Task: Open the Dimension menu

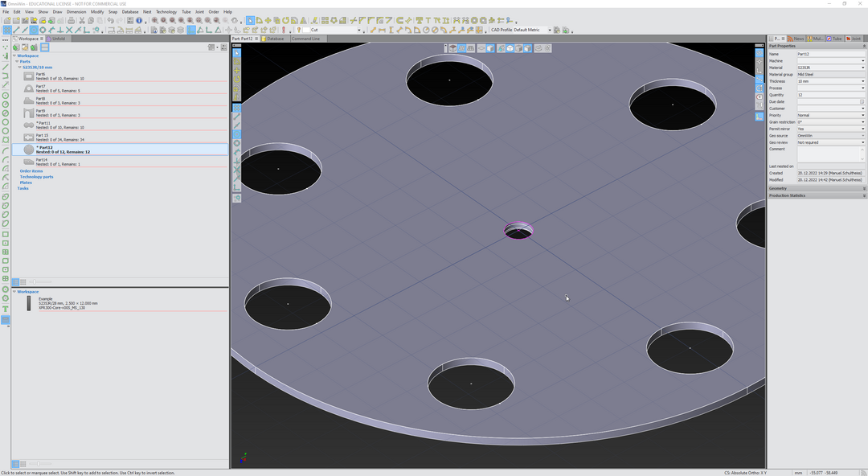Action: (x=76, y=11)
